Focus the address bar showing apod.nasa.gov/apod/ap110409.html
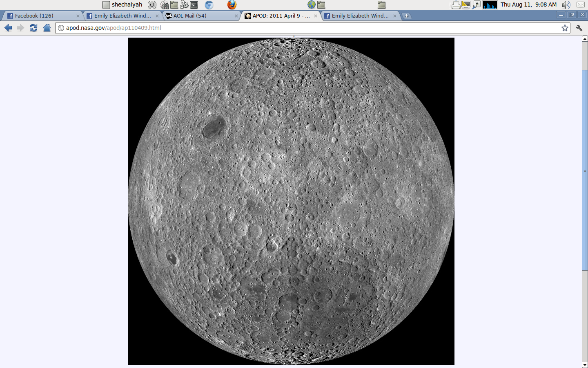This screenshot has width=588, height=368. (312, 28)
